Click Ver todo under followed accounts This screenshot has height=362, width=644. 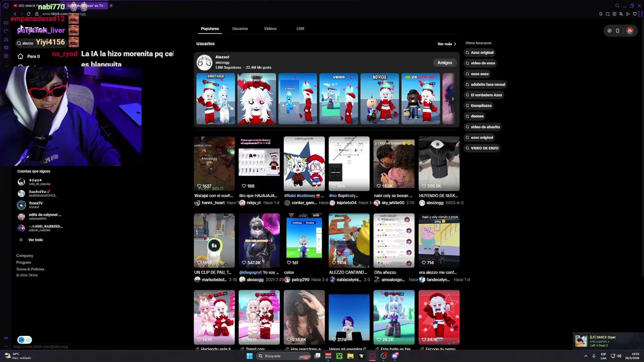tap(35, 240)
